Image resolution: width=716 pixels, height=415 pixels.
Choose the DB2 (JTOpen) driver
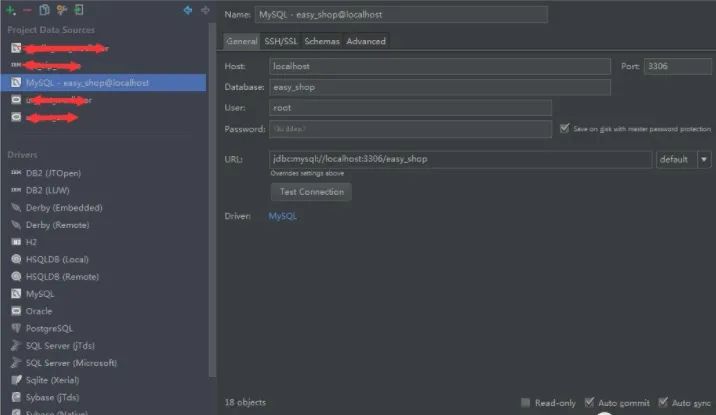[53, 173]
